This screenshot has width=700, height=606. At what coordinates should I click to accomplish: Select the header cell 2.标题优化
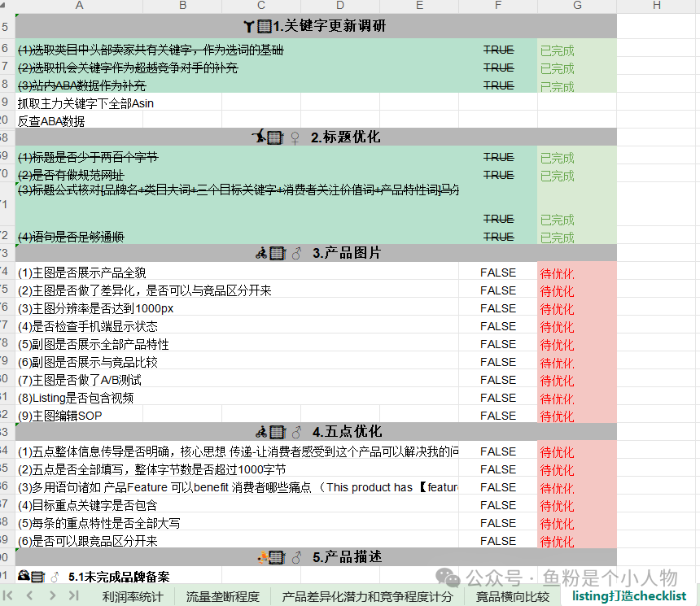[x=316, y=137]
